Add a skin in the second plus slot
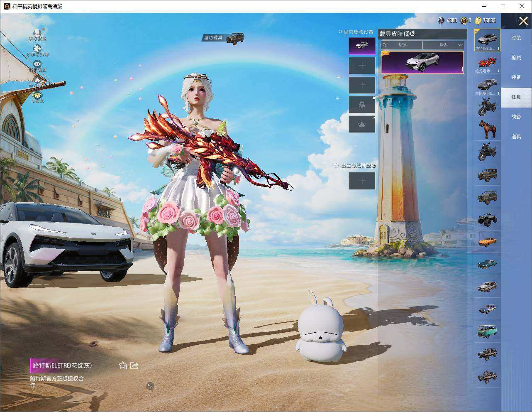 [x=362, y=85]
